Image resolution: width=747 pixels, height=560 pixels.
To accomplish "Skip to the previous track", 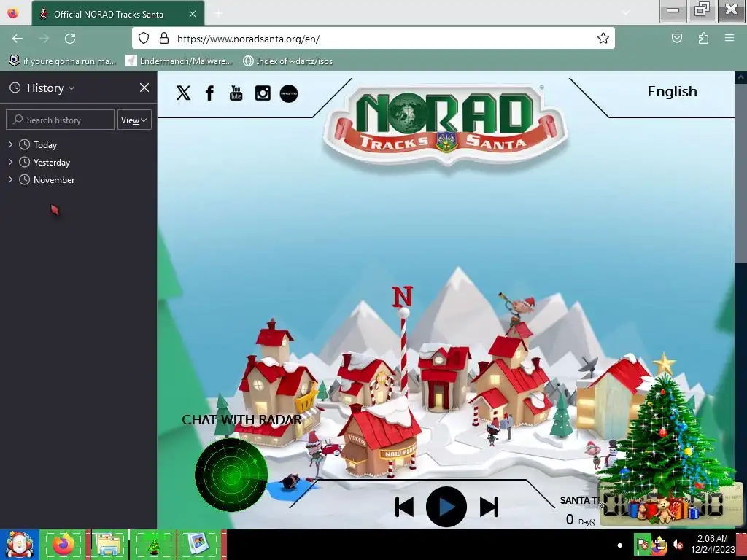I will tap(404, 507).
